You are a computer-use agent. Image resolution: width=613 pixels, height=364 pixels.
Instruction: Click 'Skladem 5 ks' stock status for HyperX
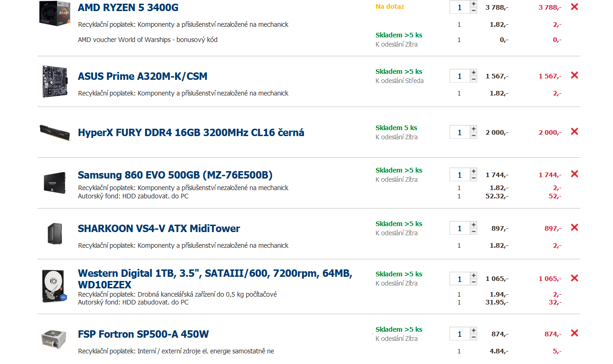pyautogui.click(x=396, y=128)
